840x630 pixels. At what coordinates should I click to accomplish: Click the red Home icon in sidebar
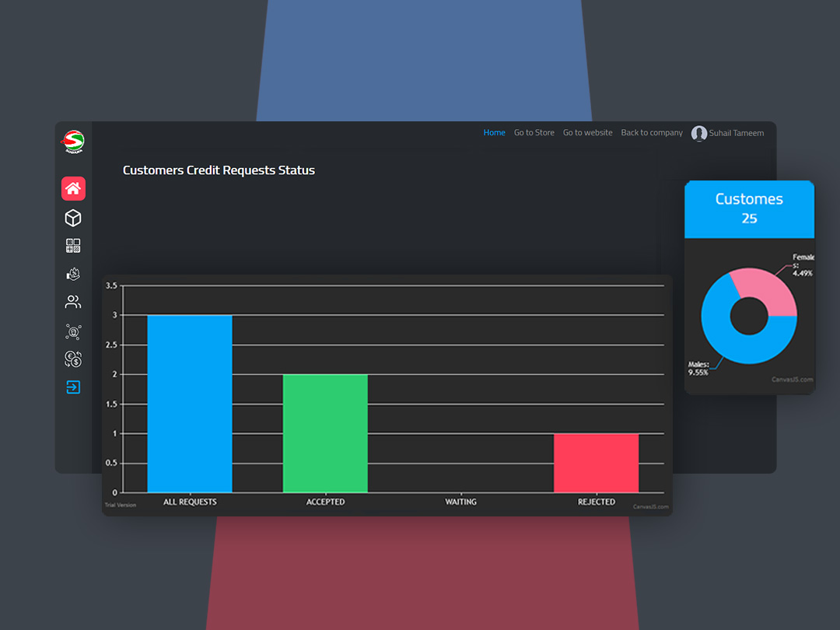click(x=73, y=188)
